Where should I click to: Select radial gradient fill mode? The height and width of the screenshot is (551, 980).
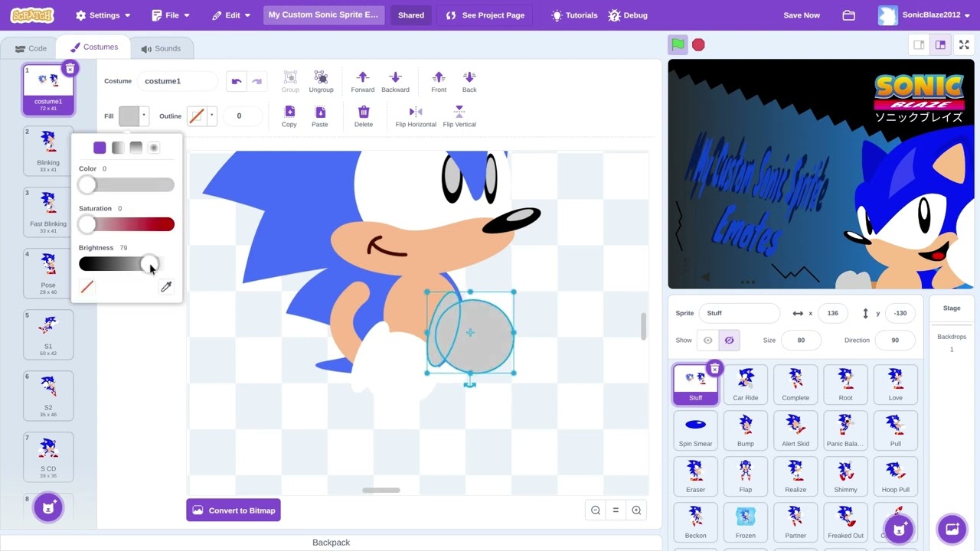[154, 148]
